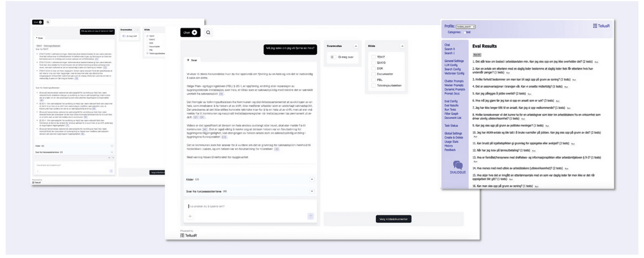Open Search 0 in Eval window sidebar
The image size is (644, 258).
[x=450, y=49]
